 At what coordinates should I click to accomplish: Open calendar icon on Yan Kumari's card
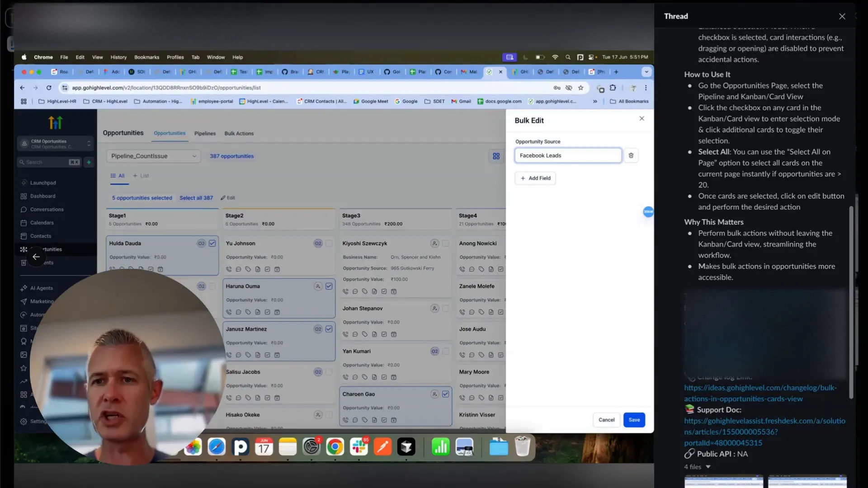click(393, 377)
